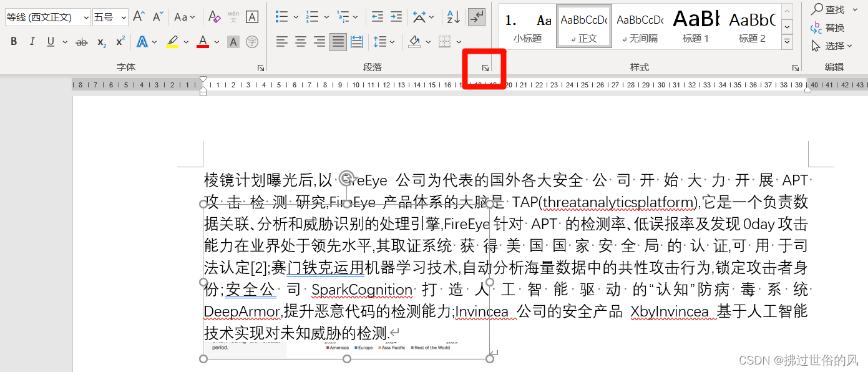
Task: Apply character shading to text
Action: click(233, 42)
